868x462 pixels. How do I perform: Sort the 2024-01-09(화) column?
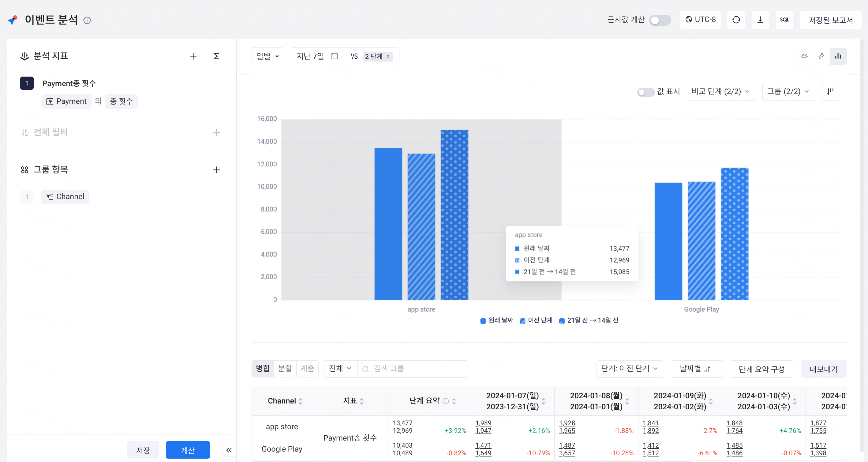point(711,401)
